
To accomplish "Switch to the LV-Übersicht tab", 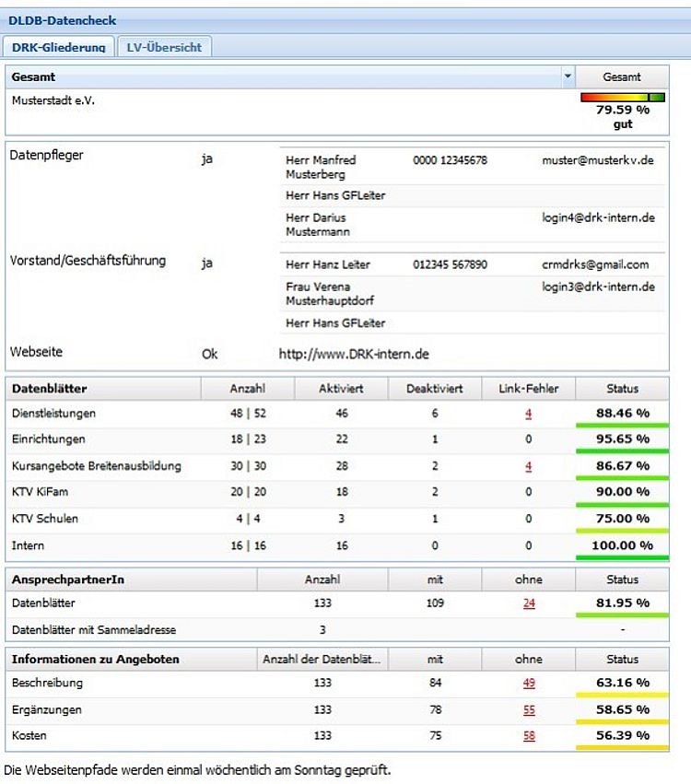I will point(164,47).
